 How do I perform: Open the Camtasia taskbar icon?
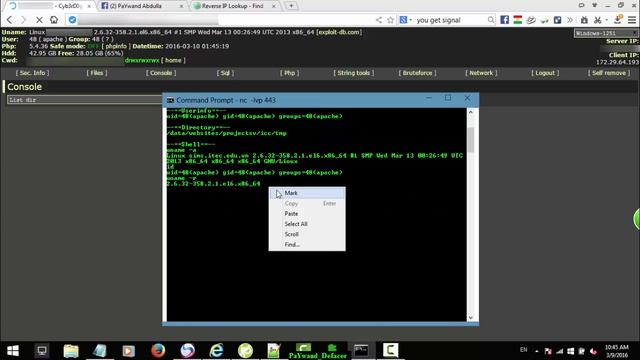pyautogui.click(x=390, y=351)
